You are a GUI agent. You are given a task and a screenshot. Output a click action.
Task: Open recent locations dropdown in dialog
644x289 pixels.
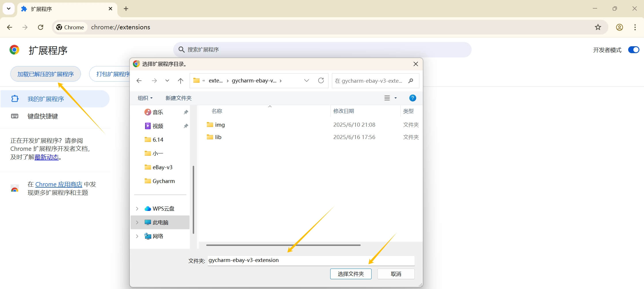point(167,81)
